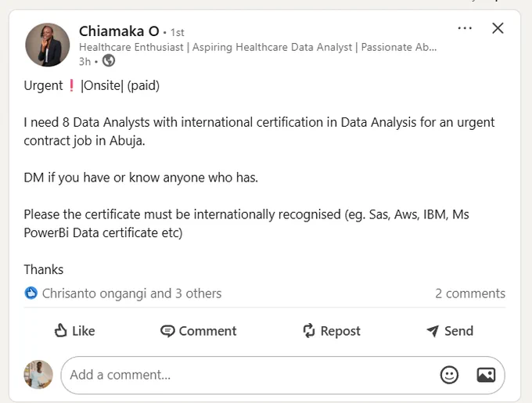The image size is (532, 403).
Task: Click the Repost button label
Action: (x=340, y=331)
